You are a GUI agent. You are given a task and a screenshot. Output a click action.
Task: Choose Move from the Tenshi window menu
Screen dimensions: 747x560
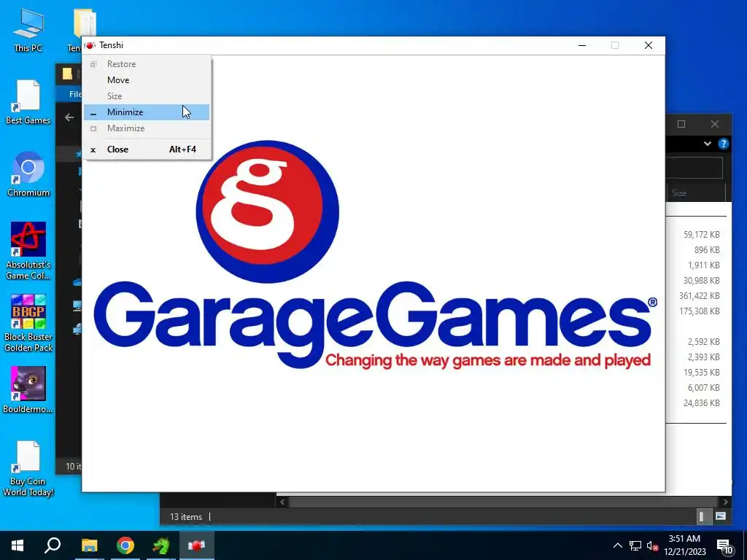[x=146, y=80]
